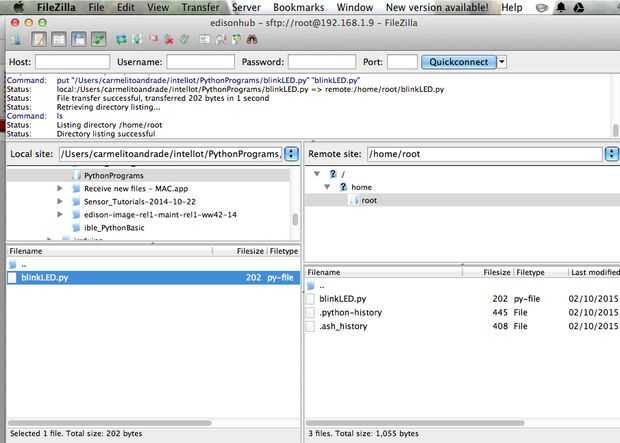Click the Username input field
Screen dimensions: 620x443
pyautogui.click(x=200, y=62)
